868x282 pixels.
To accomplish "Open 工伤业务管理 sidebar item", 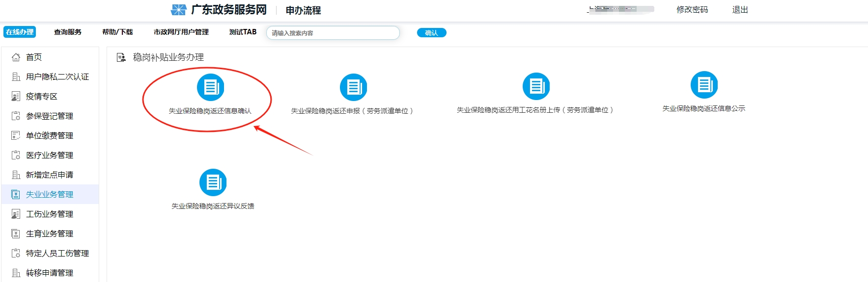I will pos(49,214).
